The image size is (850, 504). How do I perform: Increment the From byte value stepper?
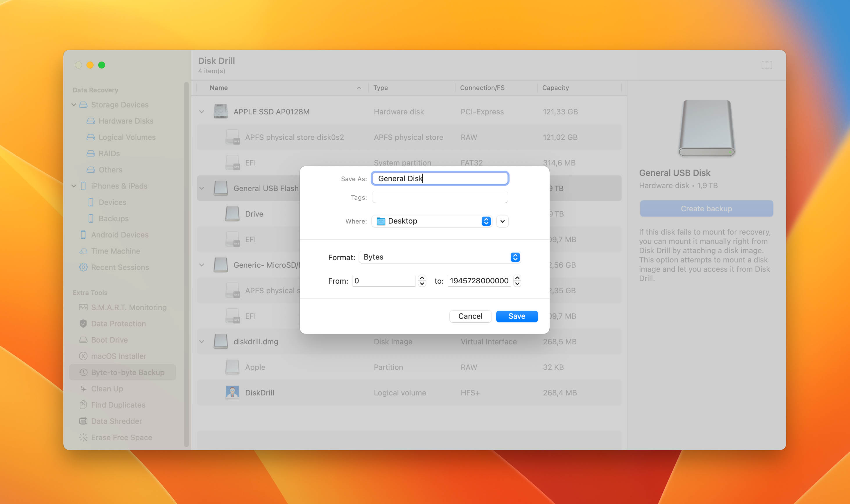click(422, 278)
